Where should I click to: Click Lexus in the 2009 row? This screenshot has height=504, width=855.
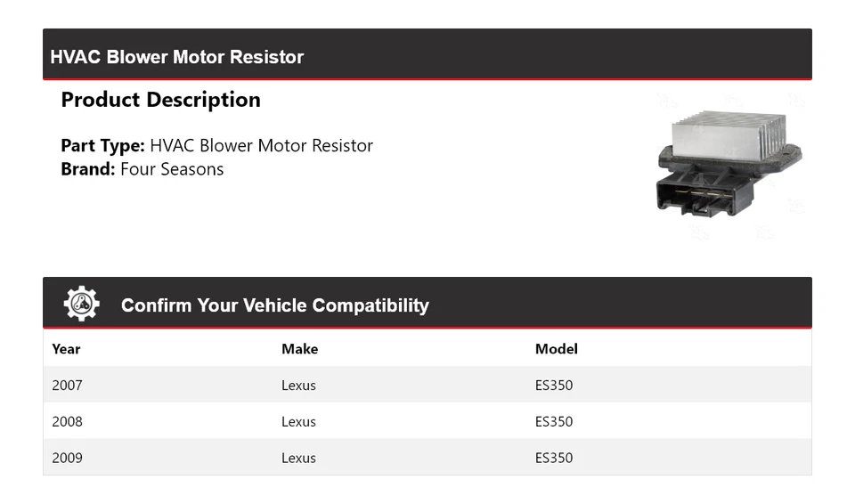(x=298, y=458)
